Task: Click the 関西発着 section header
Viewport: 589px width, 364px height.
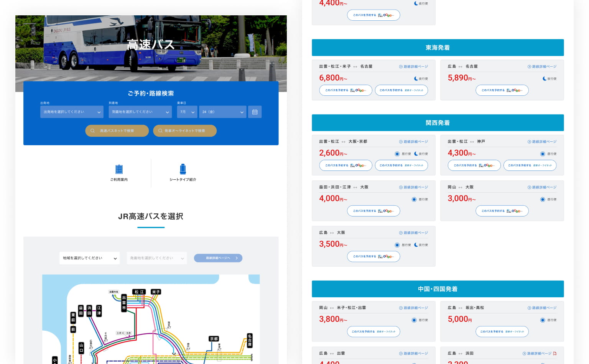Action: [x=438, y=123]
